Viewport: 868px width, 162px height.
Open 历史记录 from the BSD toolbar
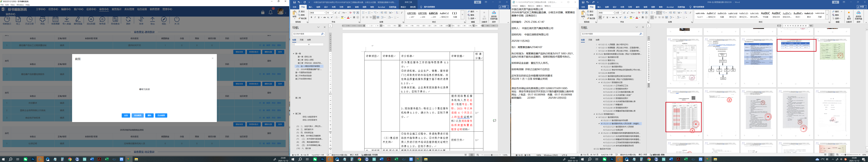coord(30,21)
